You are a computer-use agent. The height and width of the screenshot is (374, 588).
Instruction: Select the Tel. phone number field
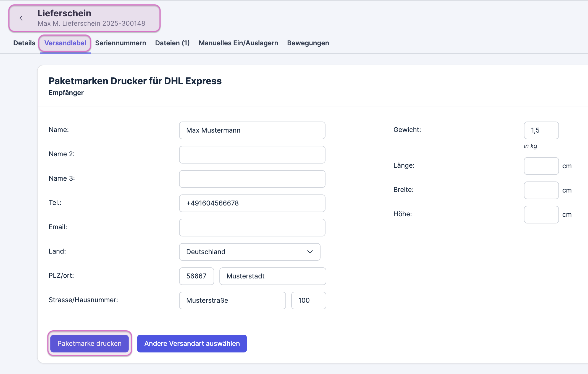click(252, 203)
